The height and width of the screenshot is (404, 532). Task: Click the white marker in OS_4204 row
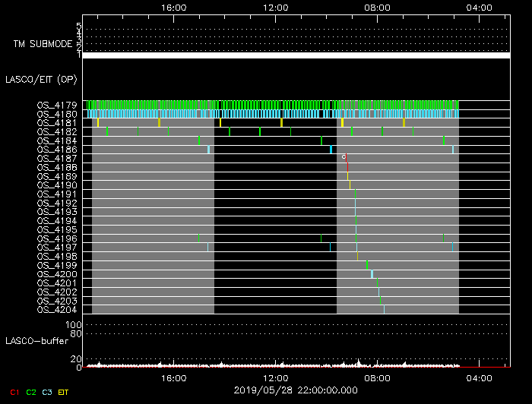coord(384,309)
